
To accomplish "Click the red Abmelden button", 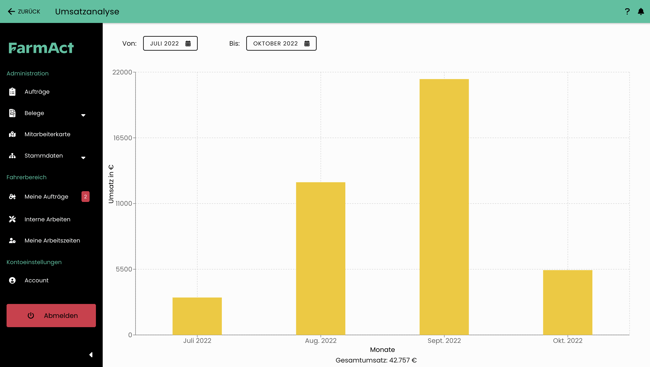I will click(51, 316).
